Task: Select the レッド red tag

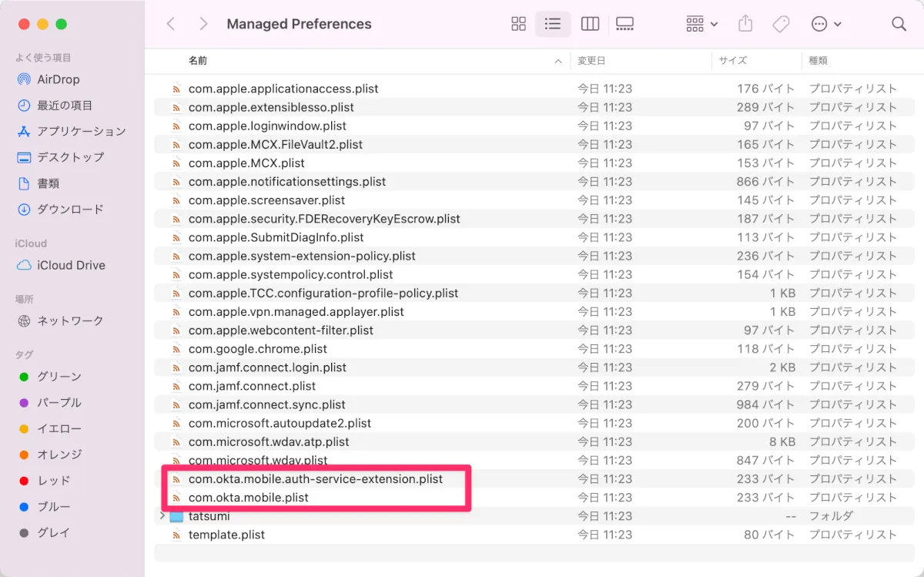Action: point(54,481)
